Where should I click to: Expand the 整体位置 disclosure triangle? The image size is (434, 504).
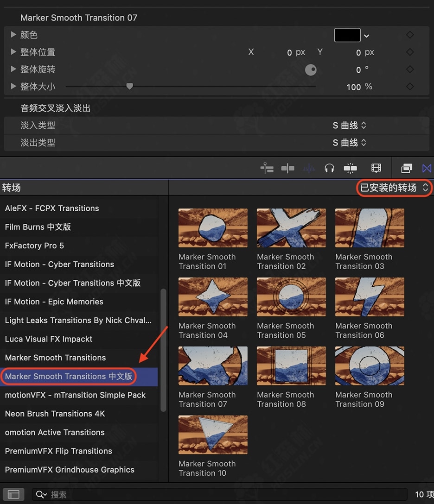13,51
